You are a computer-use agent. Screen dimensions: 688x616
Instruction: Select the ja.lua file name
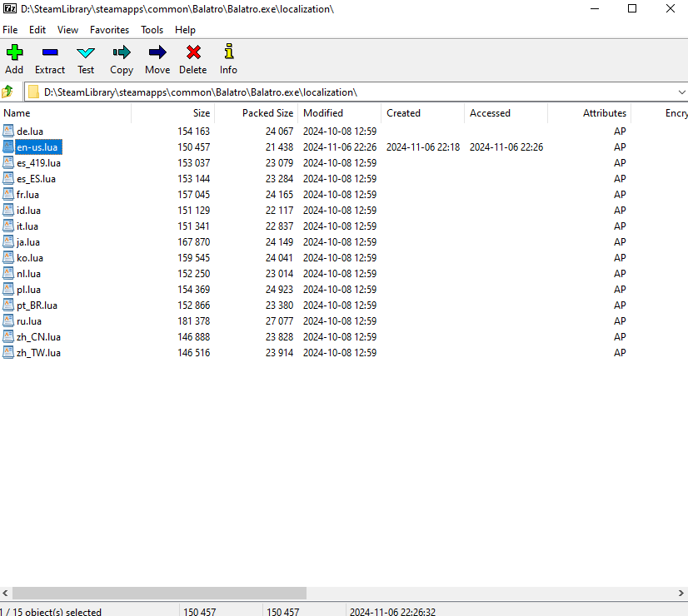pos(28,241)
